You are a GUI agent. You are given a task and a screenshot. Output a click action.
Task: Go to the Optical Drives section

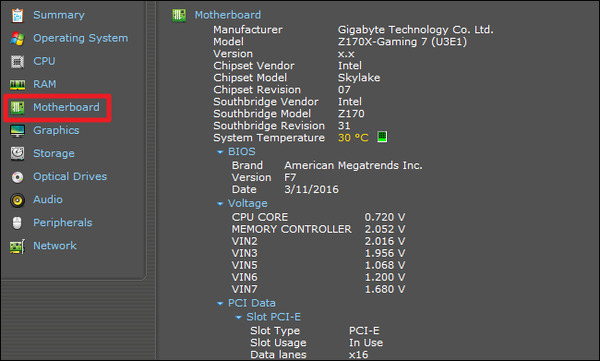click(70, 176)
